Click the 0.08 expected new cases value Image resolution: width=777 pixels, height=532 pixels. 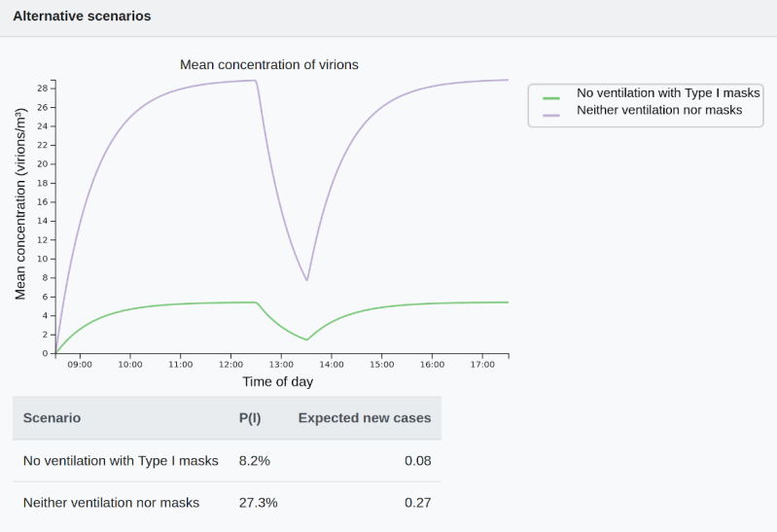pyautogui.click(x=417, y=461)
